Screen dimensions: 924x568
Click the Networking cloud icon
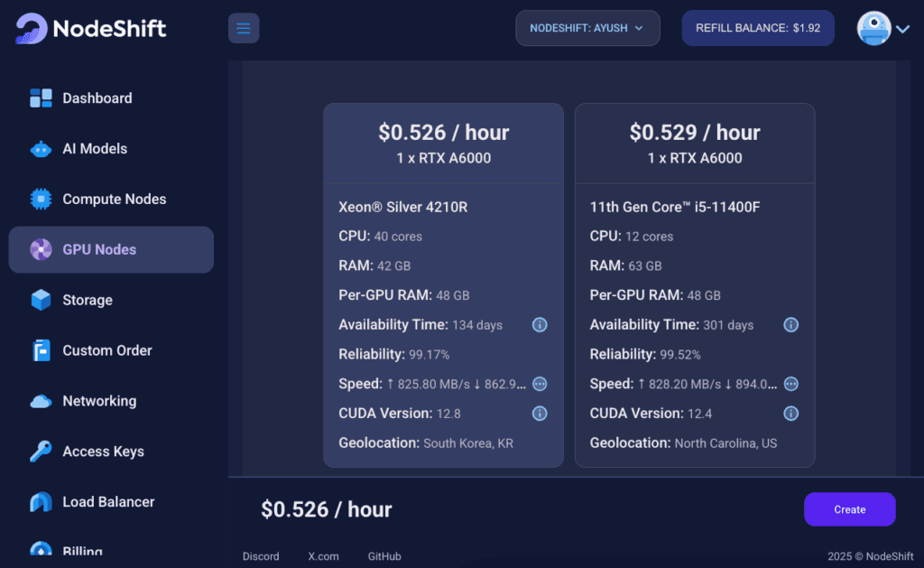coord(41,401)
